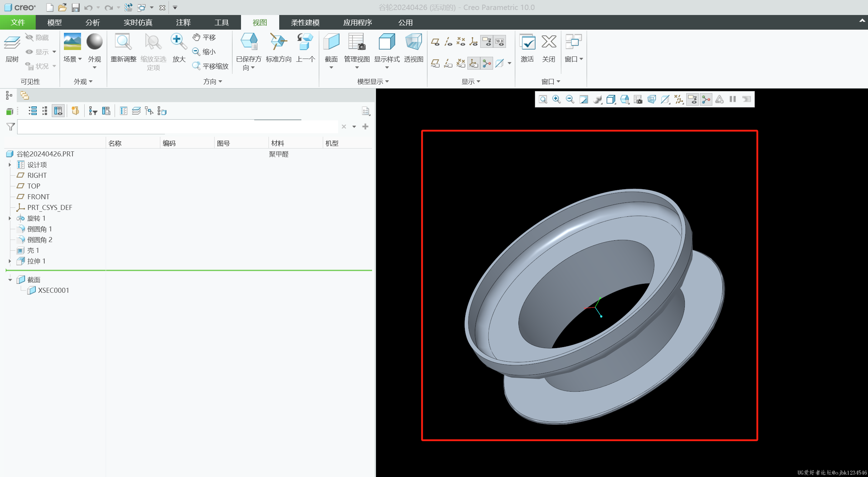Switch to the 注释 Annotate tab
This screenshot has height=477, width=868.
183,22
